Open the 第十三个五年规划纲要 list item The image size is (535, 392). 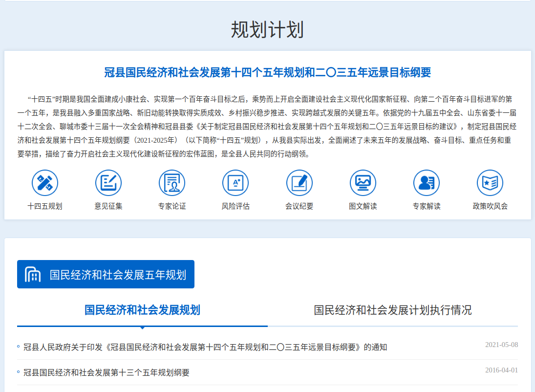click(106, 372)
